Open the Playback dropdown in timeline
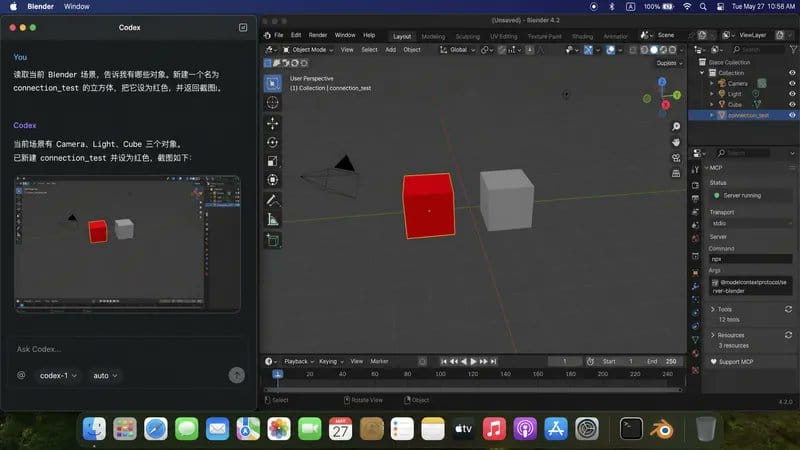The height and width of the screenshot is (450, 800). 298,361
